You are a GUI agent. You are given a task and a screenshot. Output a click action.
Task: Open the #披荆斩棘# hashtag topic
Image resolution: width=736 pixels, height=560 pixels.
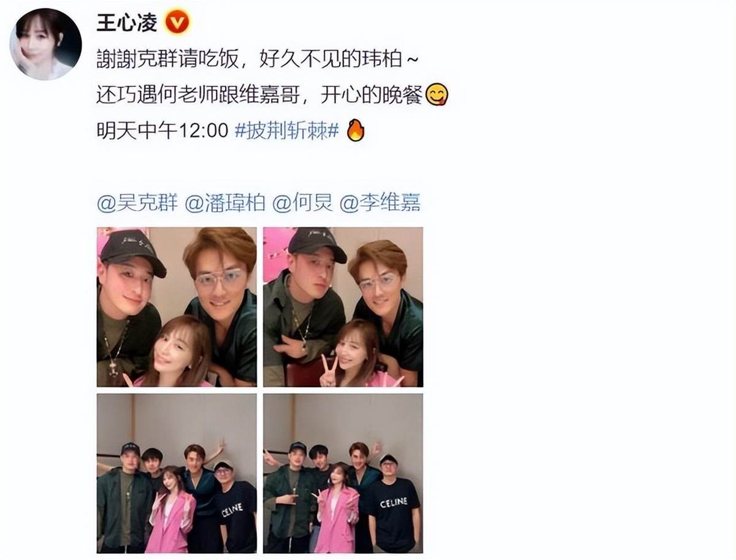click(287, 131)
